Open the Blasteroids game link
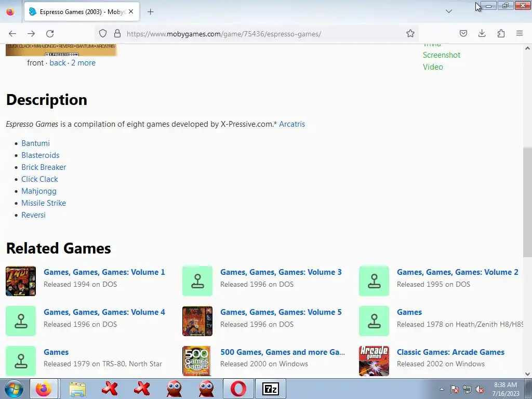 [x=41, y=155]
